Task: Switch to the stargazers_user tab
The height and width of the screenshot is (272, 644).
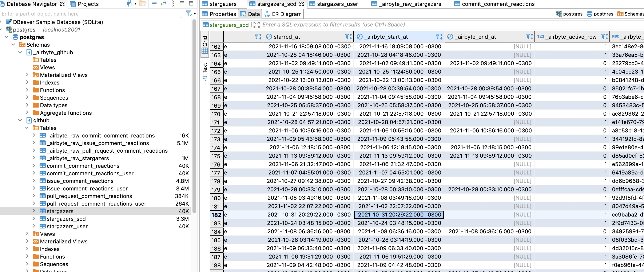Action: (337, 4)
